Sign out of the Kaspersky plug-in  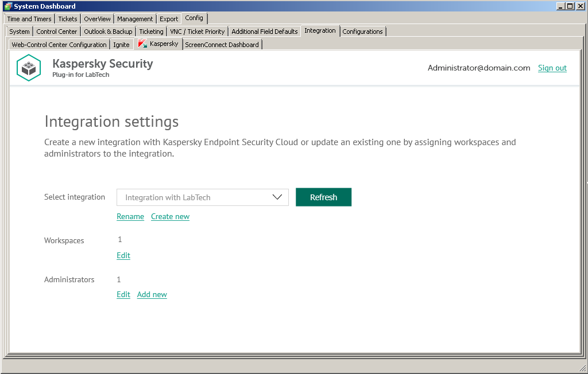coord(552,68)
